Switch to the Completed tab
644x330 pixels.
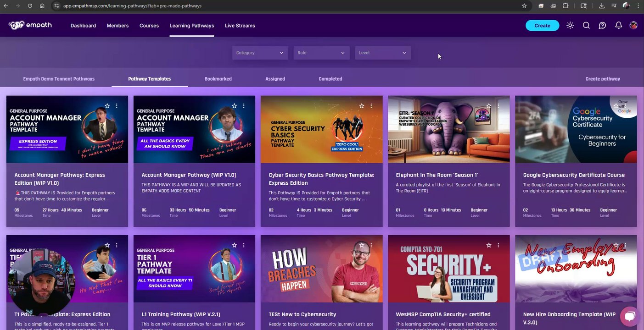[330, 79]
